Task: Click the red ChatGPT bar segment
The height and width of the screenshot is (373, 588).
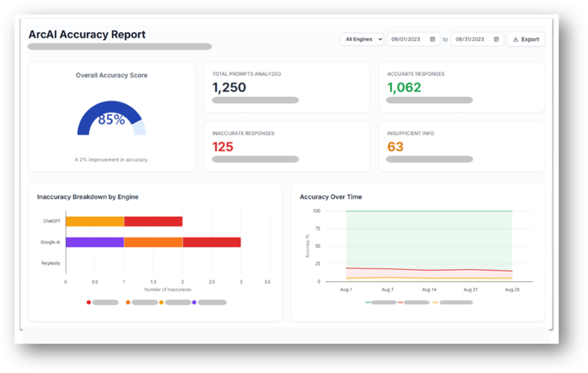Action: [153, 221]
